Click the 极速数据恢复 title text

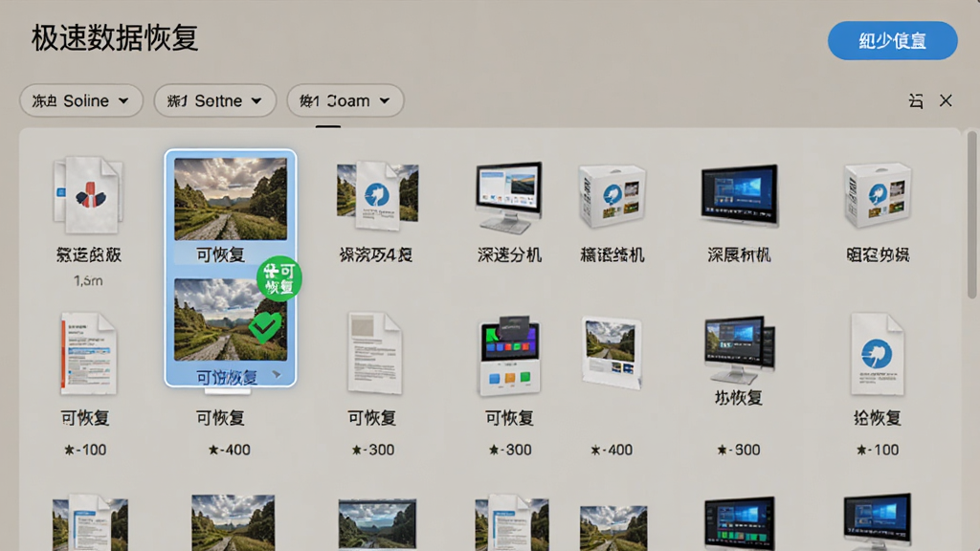(115, 38)
